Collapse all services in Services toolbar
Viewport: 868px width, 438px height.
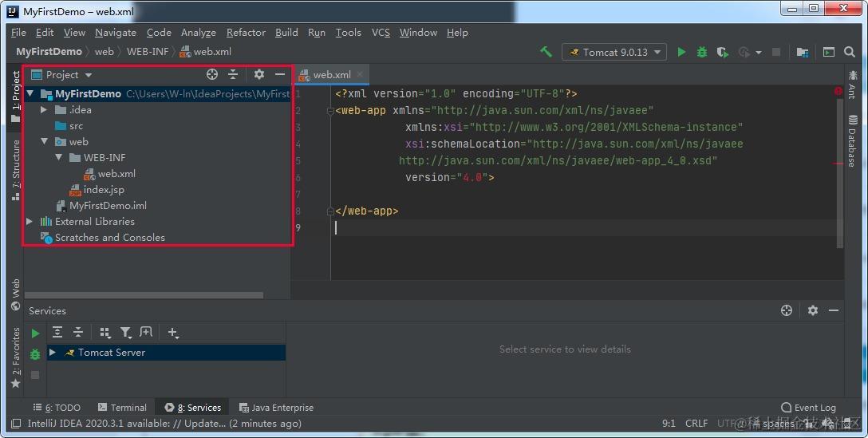tap(78, 332)
